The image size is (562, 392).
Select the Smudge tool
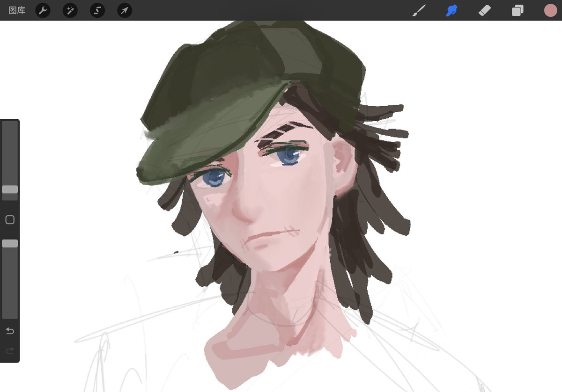click(x=451, y=10)
